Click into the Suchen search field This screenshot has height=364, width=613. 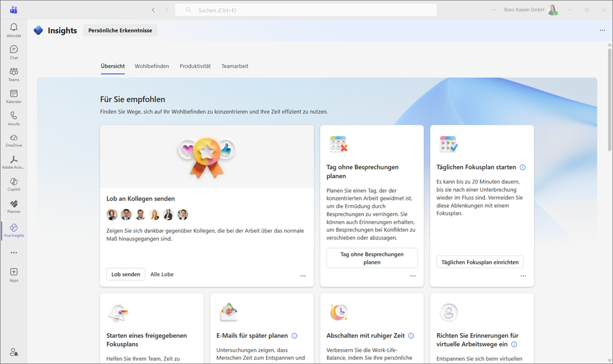305,10
